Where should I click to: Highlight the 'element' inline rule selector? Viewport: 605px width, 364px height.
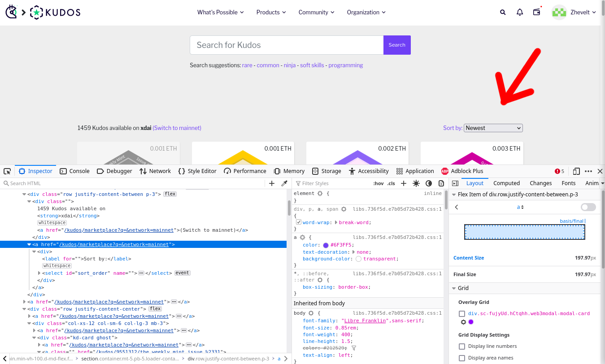320,194
